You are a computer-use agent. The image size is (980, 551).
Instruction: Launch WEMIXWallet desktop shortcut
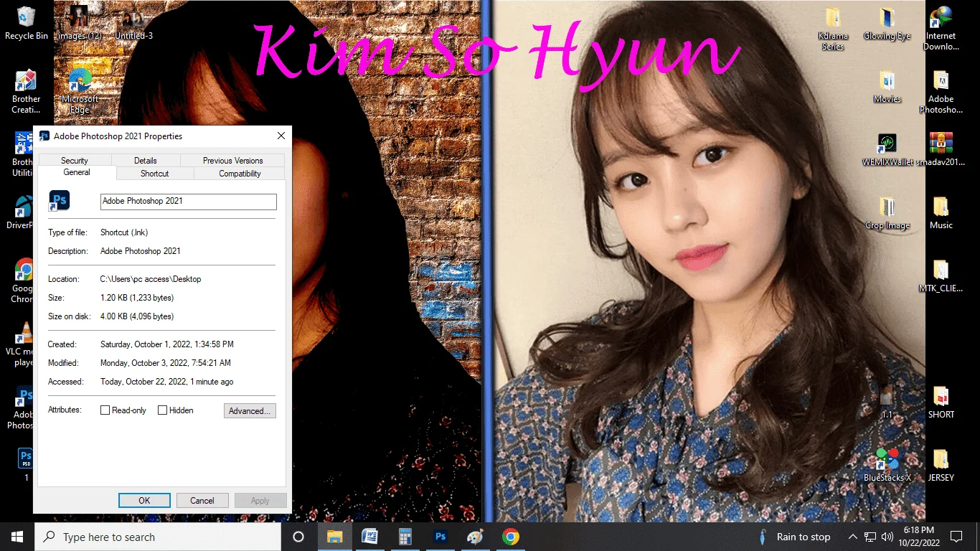point(887,149)
